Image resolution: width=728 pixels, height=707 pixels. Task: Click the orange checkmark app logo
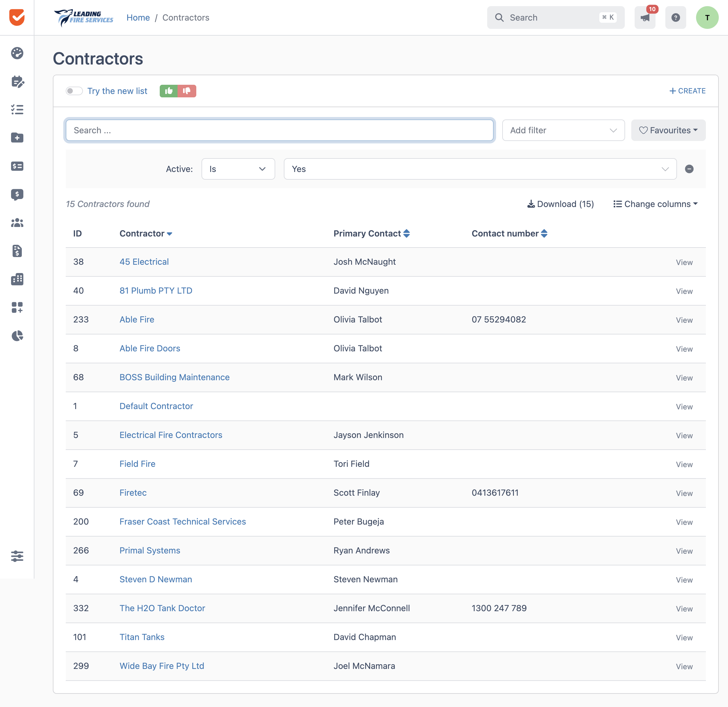coord(17,18)
